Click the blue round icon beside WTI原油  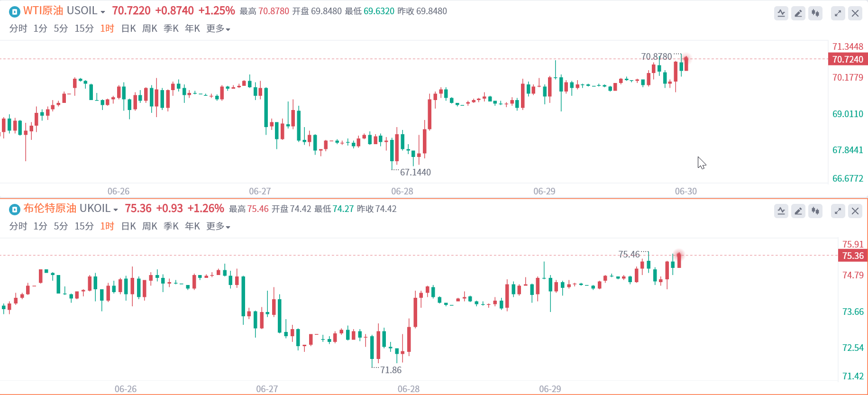coord(15,11)
